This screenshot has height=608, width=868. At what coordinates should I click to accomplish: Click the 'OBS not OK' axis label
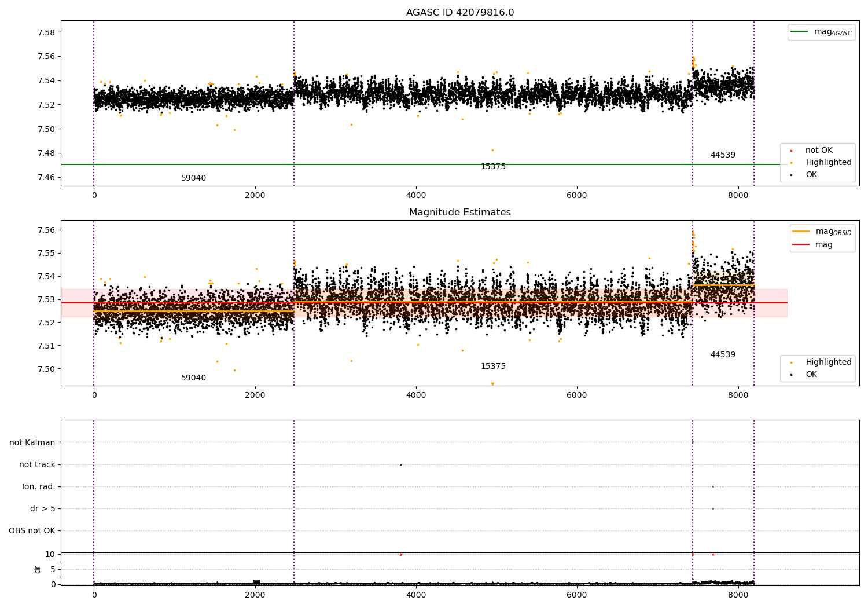(32, 531)
